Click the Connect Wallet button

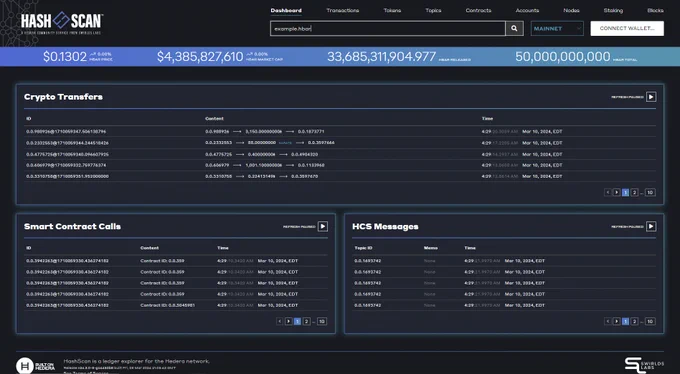627,29
